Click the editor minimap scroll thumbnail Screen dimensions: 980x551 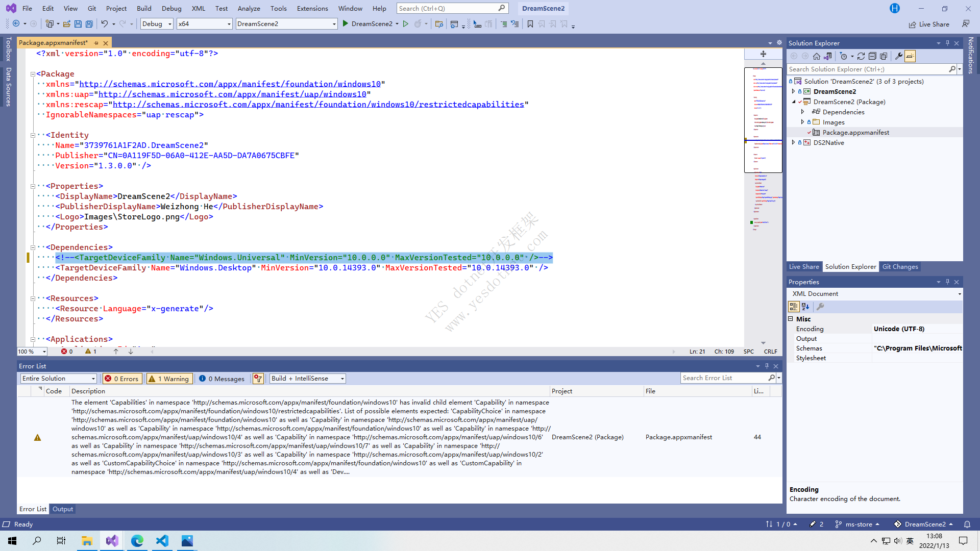pyautogui.click(x=763, y=120)
